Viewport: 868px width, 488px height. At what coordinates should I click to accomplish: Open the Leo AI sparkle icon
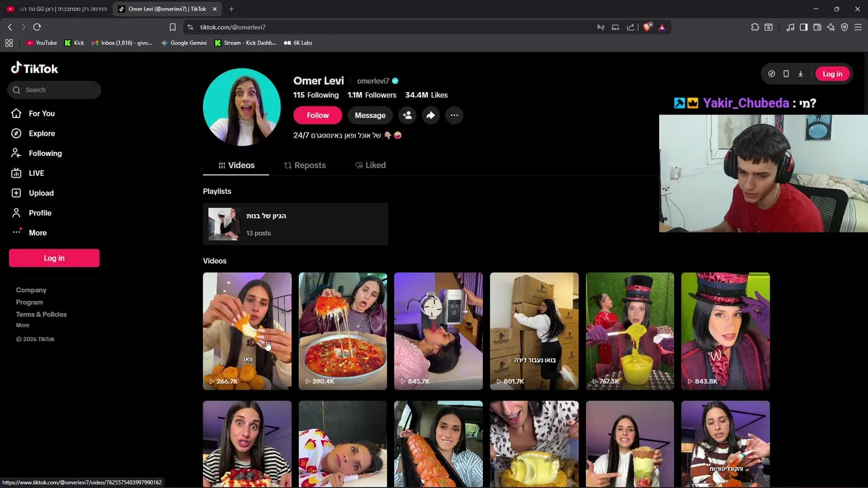click(831, 27)
